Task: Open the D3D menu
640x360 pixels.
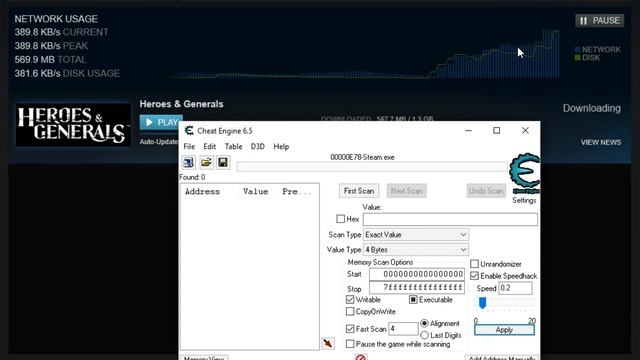Action: click(258, 147)
